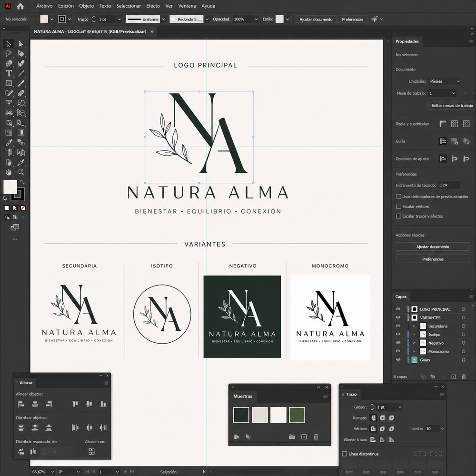Click the rotation 0° field
This screenshot has height=476, width=476.
click(66, 472)
